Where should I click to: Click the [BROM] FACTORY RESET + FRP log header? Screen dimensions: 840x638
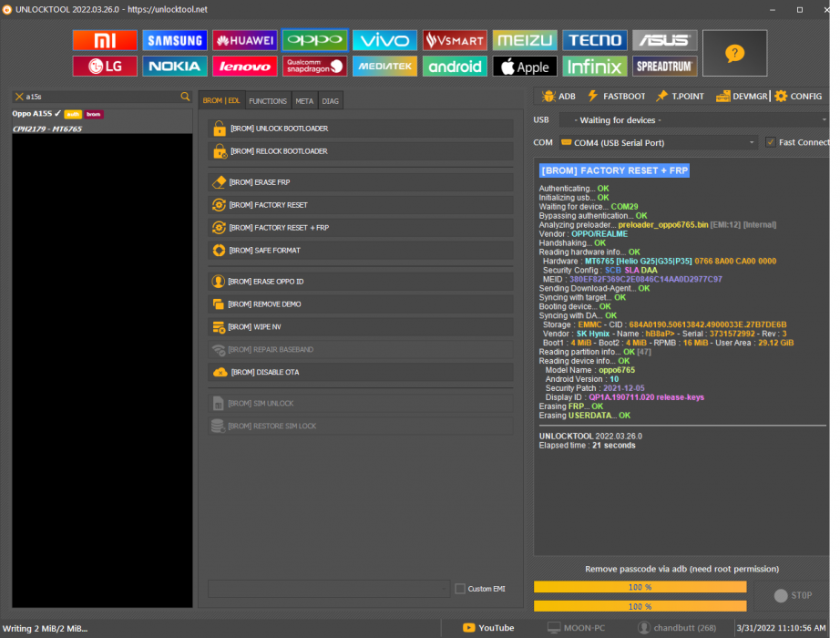(x=614, y=170)
